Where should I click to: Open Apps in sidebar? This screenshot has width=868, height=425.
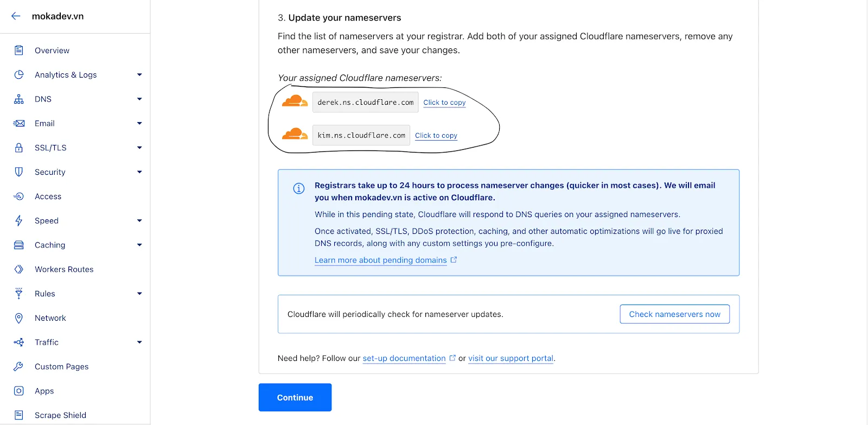tap(44, 391)
